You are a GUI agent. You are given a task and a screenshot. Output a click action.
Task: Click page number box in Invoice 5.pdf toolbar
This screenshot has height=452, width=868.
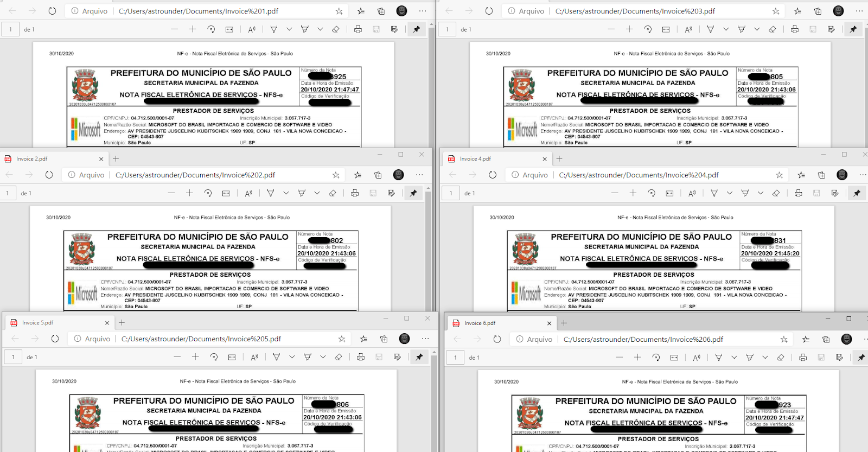13,357
